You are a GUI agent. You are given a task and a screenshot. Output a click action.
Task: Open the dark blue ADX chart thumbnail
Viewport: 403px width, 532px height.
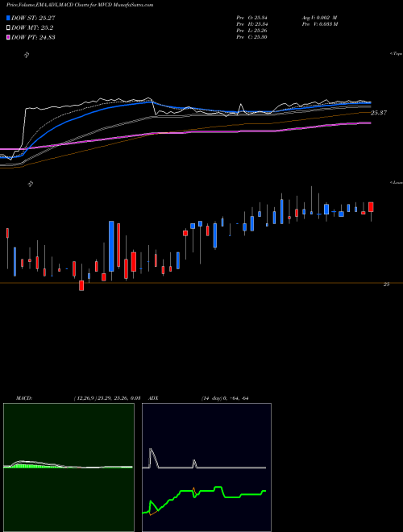206,468
